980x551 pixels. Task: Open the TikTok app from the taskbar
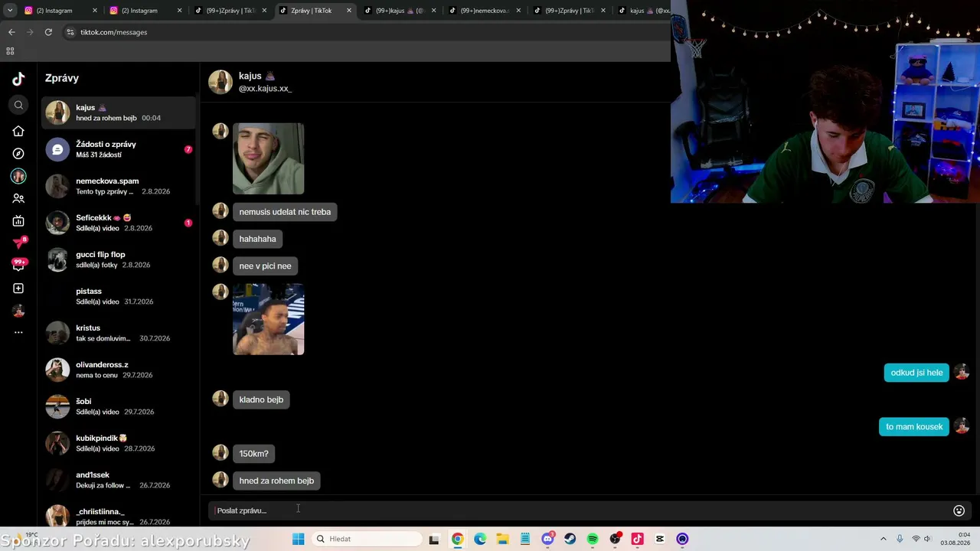[x=637, y=539]
